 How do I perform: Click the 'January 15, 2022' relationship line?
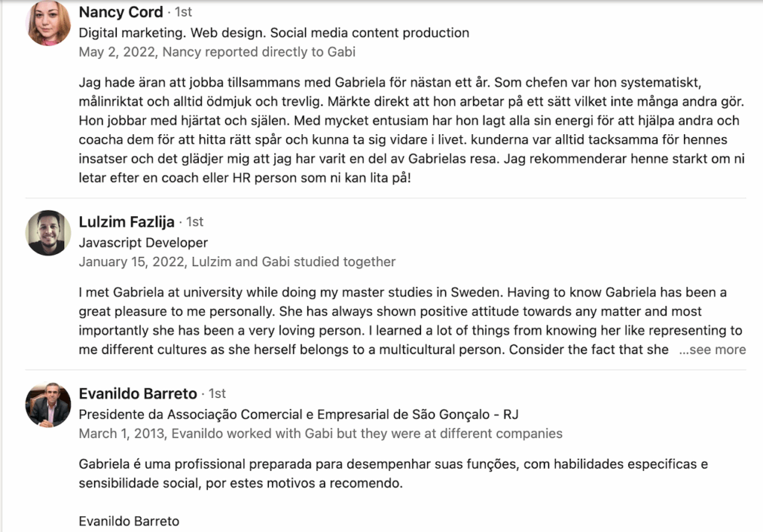(x=237, y=262)
